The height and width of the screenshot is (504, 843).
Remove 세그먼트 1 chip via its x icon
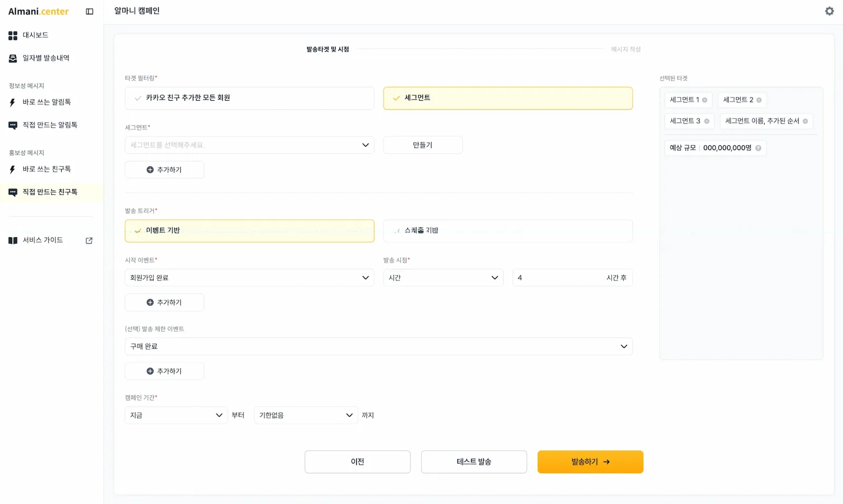[704, 100]
